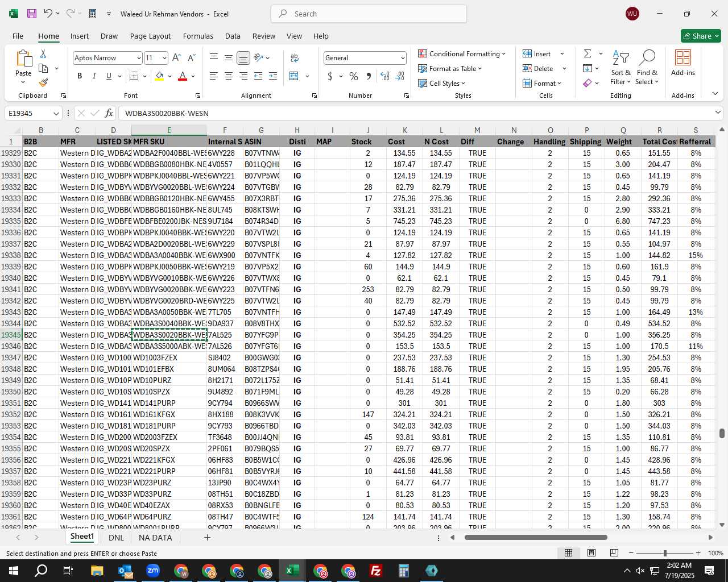Click the Copy icon in Clipboard group

tap(43, 68)
